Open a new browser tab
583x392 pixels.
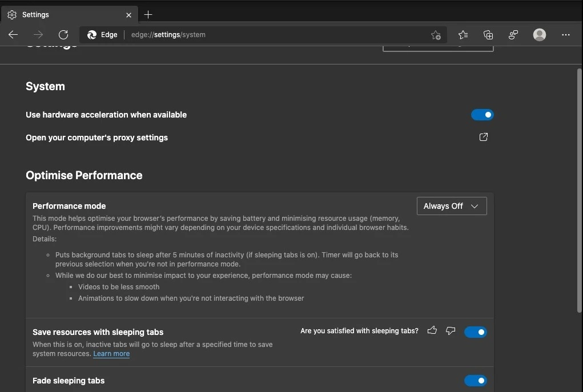(x=148, y=14)
